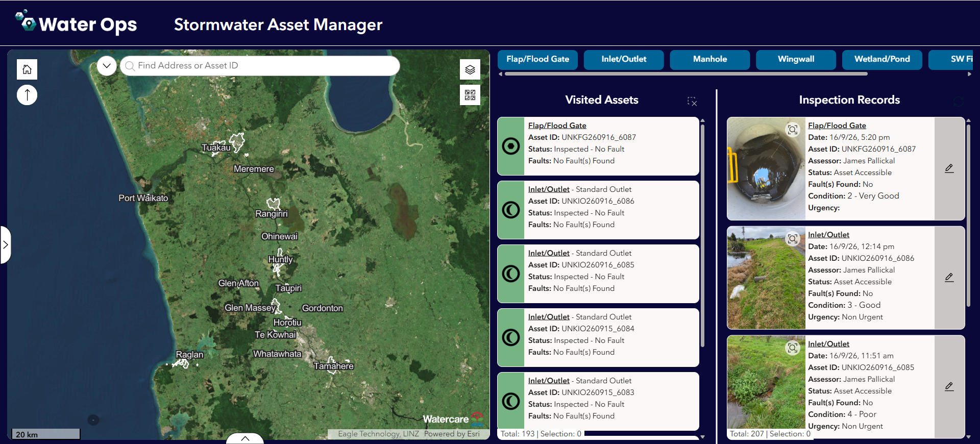Switch to the Manhole tab
Image resolution: width=980 pixels, height=444 pixels.
click(710, 59)
